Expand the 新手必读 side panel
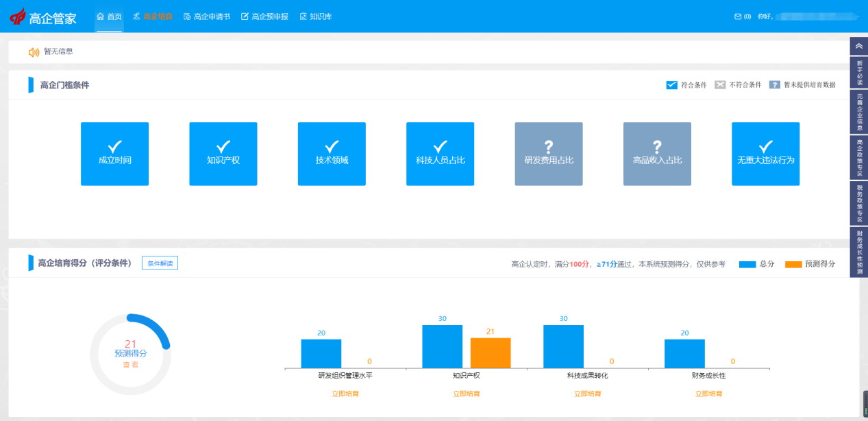The height and width of the screenshot is (421, 868). (858, 72)
